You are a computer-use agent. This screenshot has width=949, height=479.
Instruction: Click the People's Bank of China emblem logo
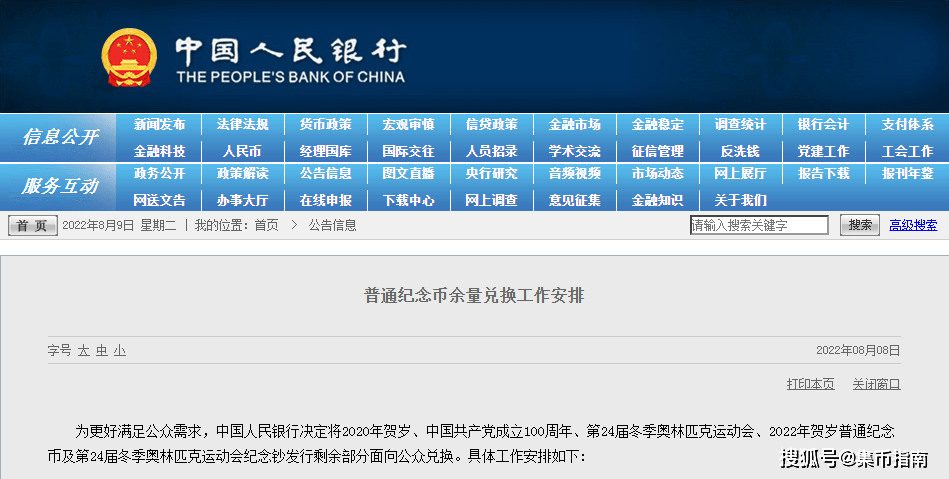(x=129, y=58)
